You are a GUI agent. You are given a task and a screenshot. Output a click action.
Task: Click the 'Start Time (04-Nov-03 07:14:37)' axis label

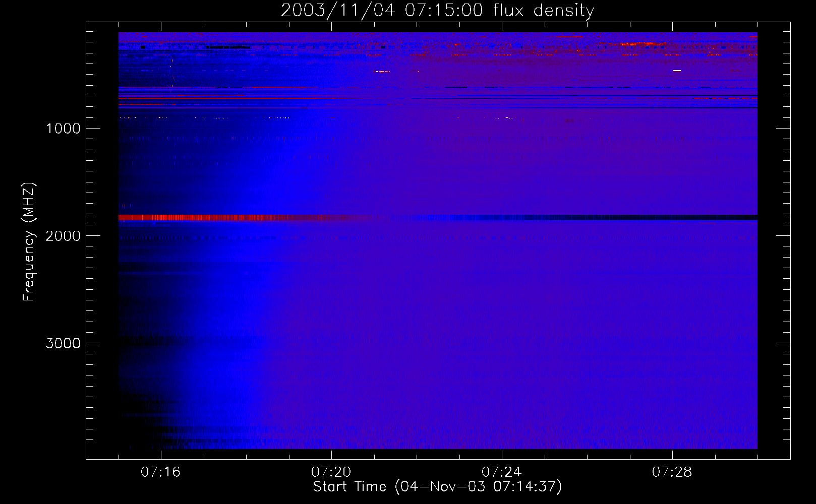[437, 487]
